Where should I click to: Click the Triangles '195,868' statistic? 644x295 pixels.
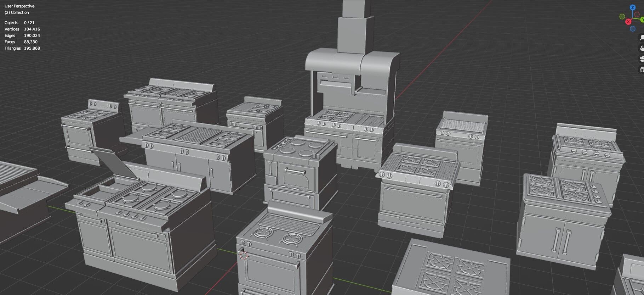[32, 48]
